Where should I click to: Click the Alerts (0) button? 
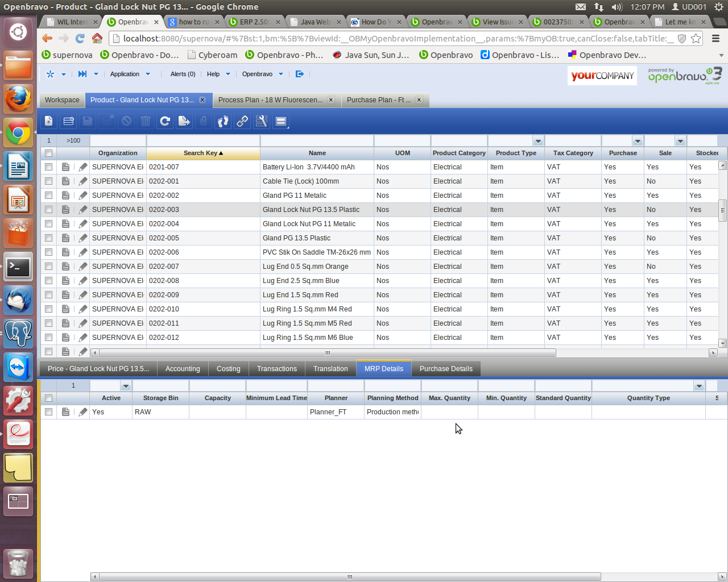pos(183,74)
